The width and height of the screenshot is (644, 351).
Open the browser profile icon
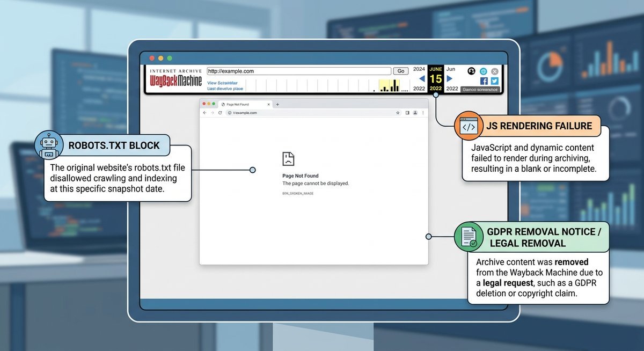point(415,113)
